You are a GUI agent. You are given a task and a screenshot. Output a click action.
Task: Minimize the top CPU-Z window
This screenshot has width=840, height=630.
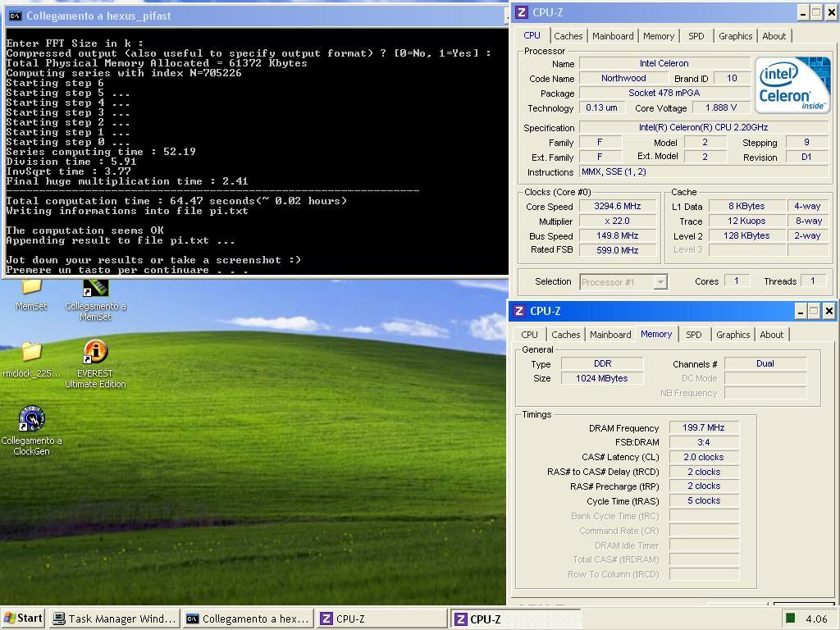803,12
